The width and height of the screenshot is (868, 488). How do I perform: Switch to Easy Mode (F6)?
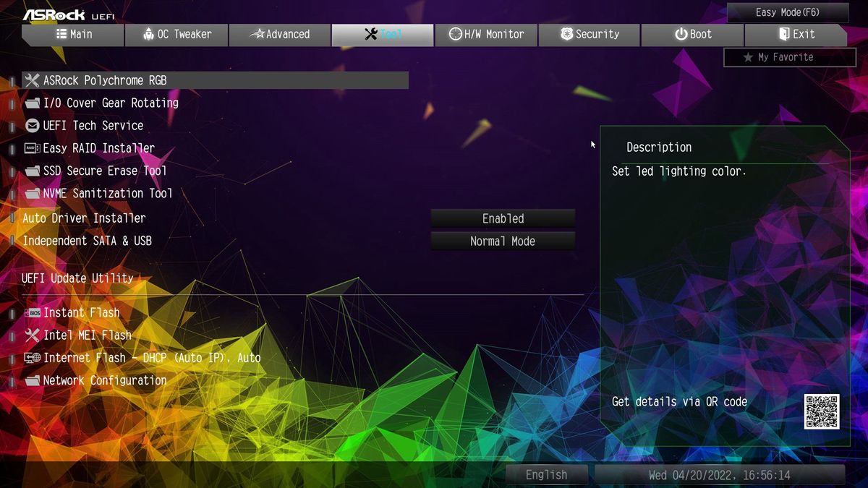click(788, 12)
